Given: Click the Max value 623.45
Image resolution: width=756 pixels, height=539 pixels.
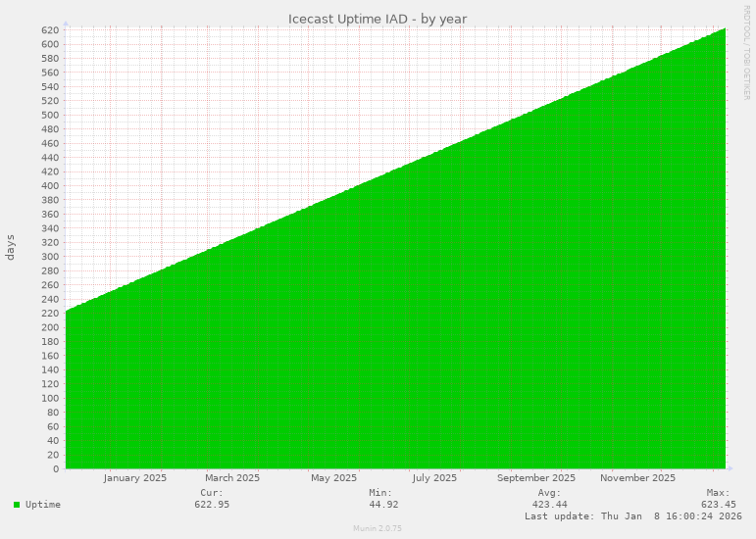Looking at the screenshot, I should click(x=719, y=505).
